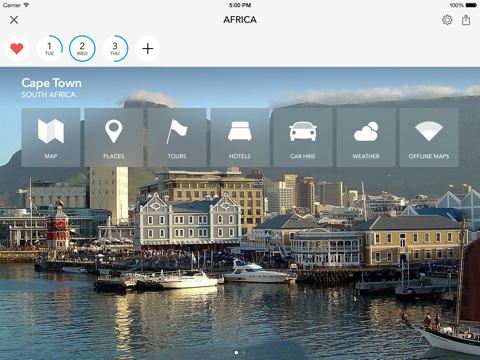This screenshot has height=360, width=480.
Task: Select day 3 Thursday
Action: click(115, 49)
